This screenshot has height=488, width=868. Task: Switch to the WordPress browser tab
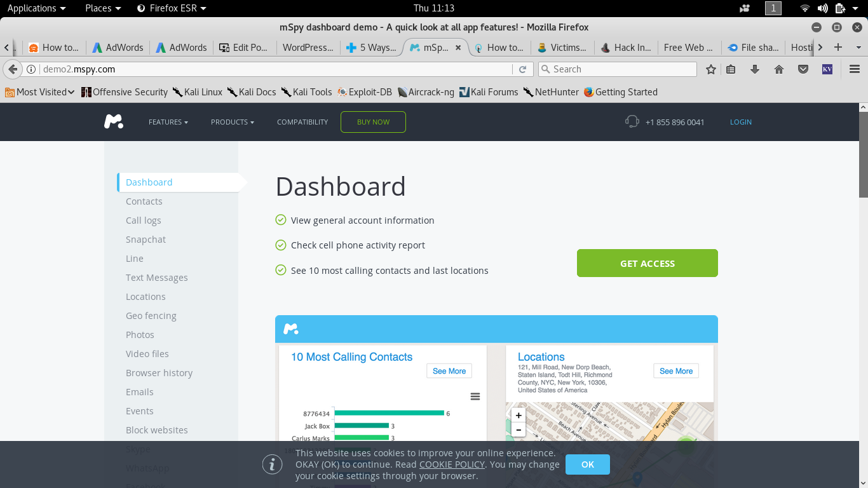(308, 48)
